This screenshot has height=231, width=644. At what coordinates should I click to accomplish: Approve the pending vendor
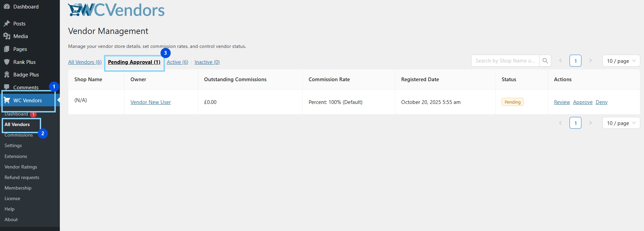pos(582,102)
